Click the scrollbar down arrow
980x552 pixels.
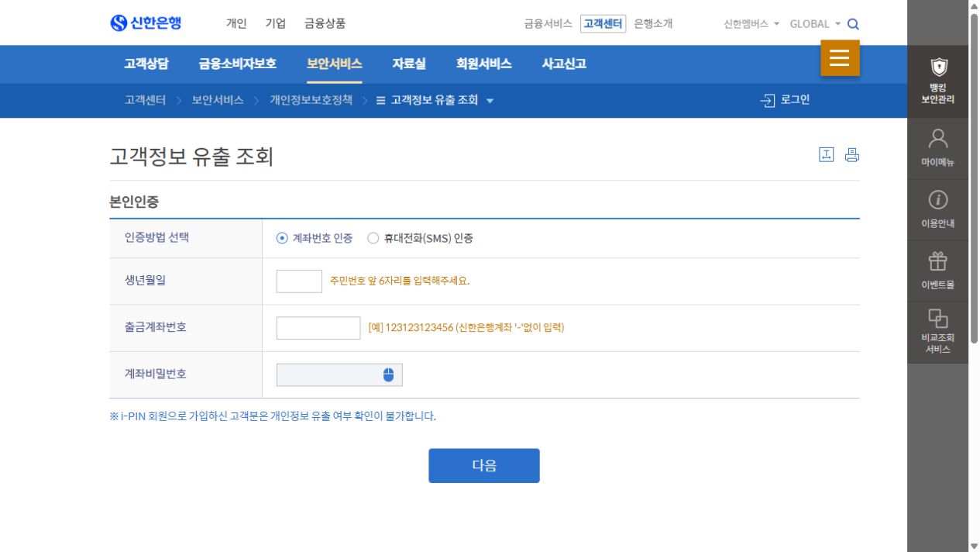(x=975, y=546)
